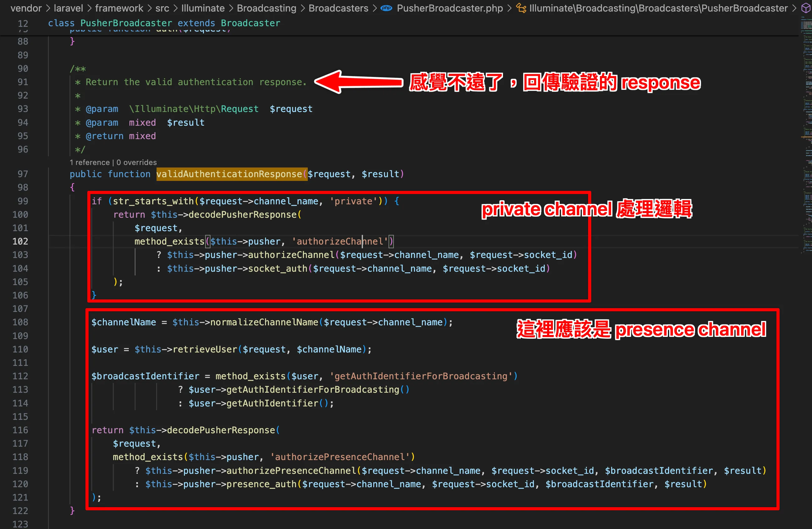Screen dimensions: 812x529
Task: Click line number 97 in the gutter
Action: coord(22,174)
